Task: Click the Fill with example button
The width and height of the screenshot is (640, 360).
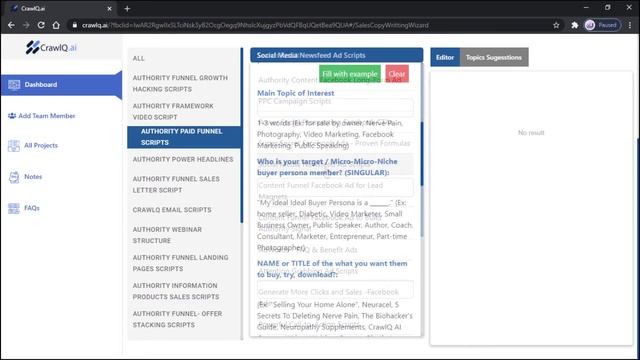Action: 350,74
